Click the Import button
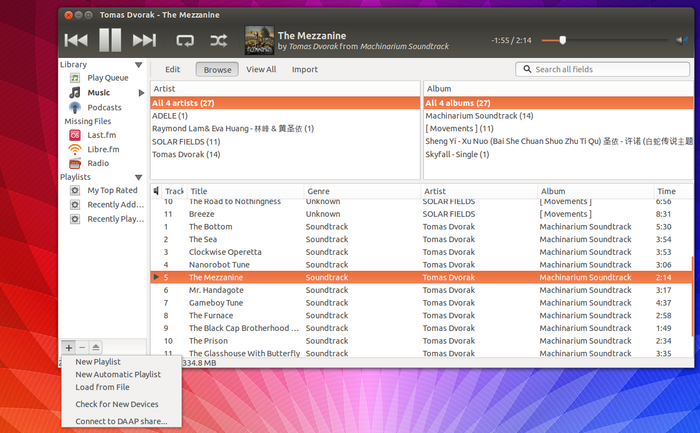 pos(305,69)
